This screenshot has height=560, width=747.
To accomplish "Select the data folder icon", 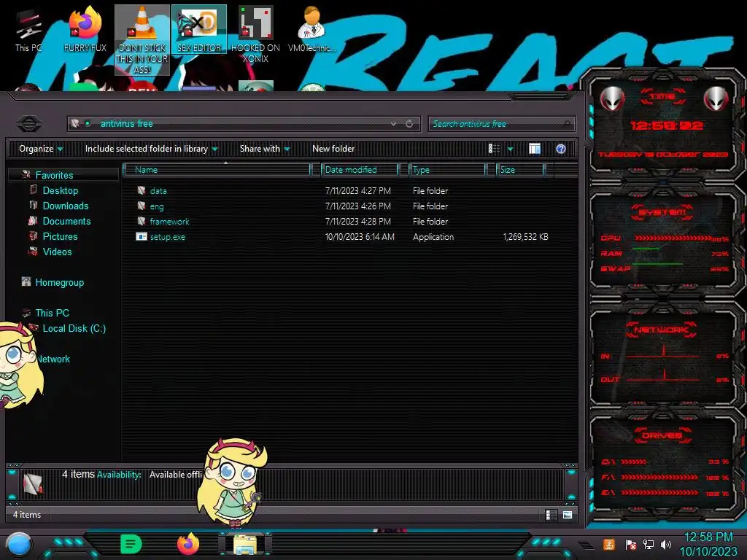I will point(142,190).
